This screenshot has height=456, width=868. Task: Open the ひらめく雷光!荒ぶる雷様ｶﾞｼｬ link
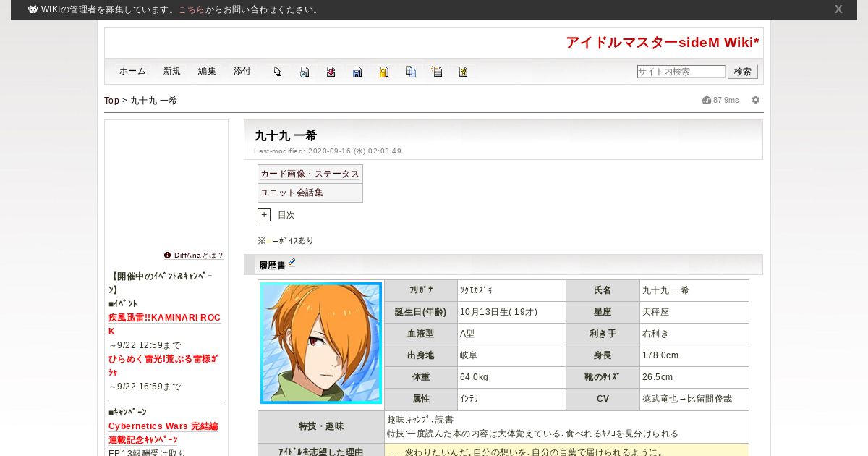163,366
